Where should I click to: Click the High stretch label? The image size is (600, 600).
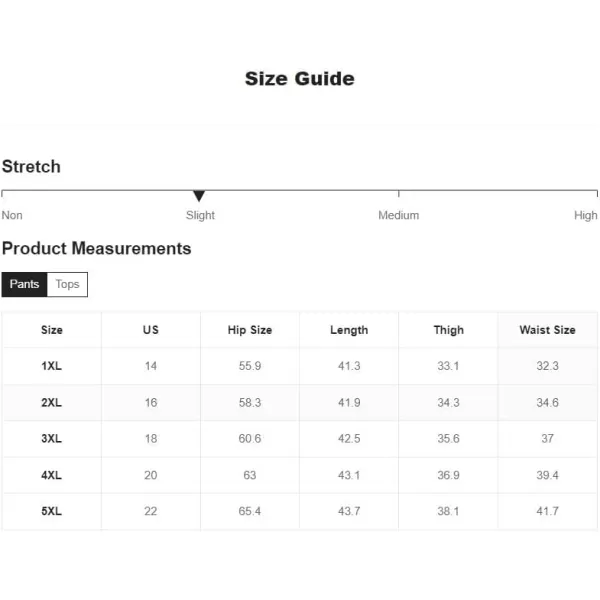coord(585,215)
